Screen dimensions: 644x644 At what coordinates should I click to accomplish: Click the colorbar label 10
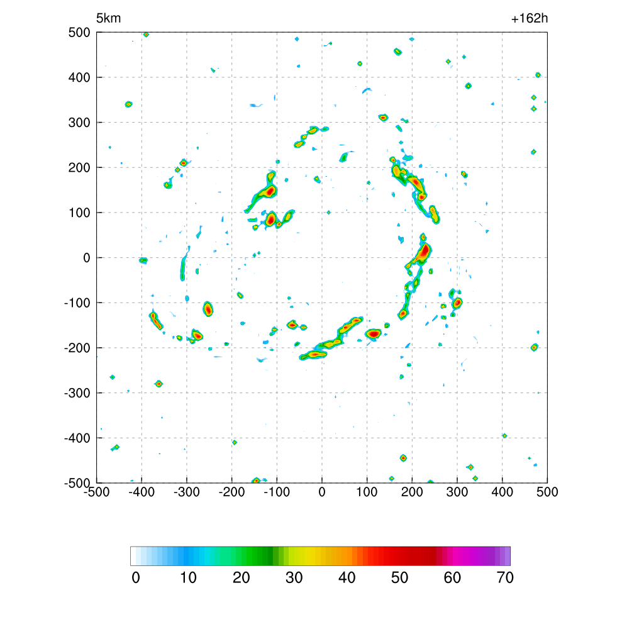point(189,578)
